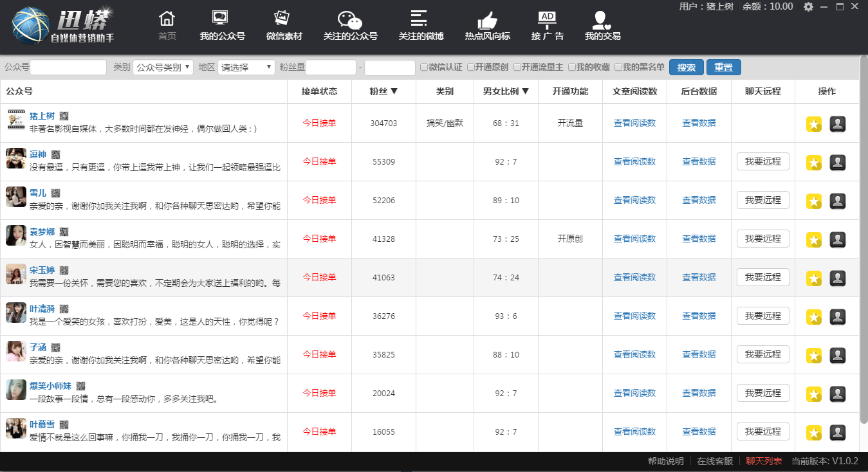
Task: Open the 首页 home page
Action: pyautogui.click(x=166, y=26)
